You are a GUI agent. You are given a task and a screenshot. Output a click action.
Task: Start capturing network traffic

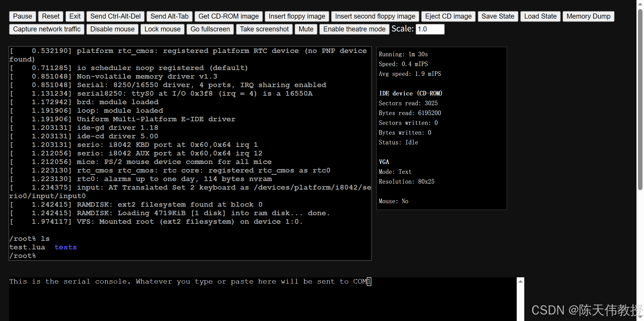point(47,29)
